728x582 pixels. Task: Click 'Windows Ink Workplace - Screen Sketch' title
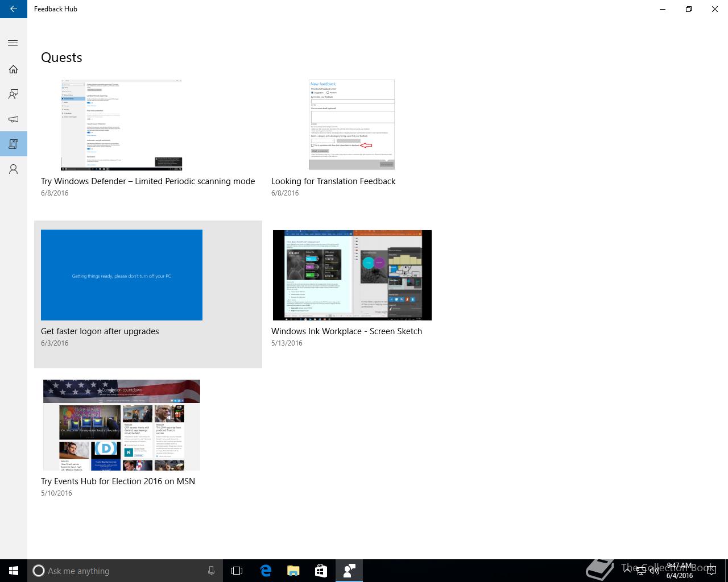point(346,331)
